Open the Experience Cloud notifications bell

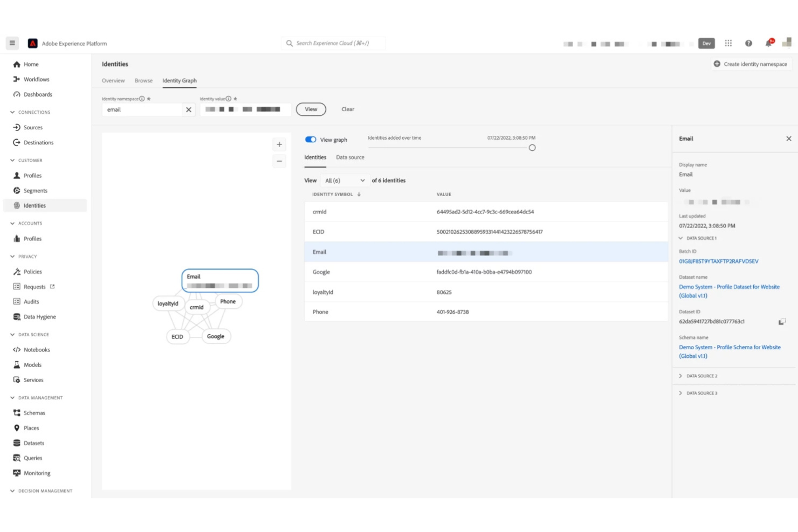tap(769, 43)
